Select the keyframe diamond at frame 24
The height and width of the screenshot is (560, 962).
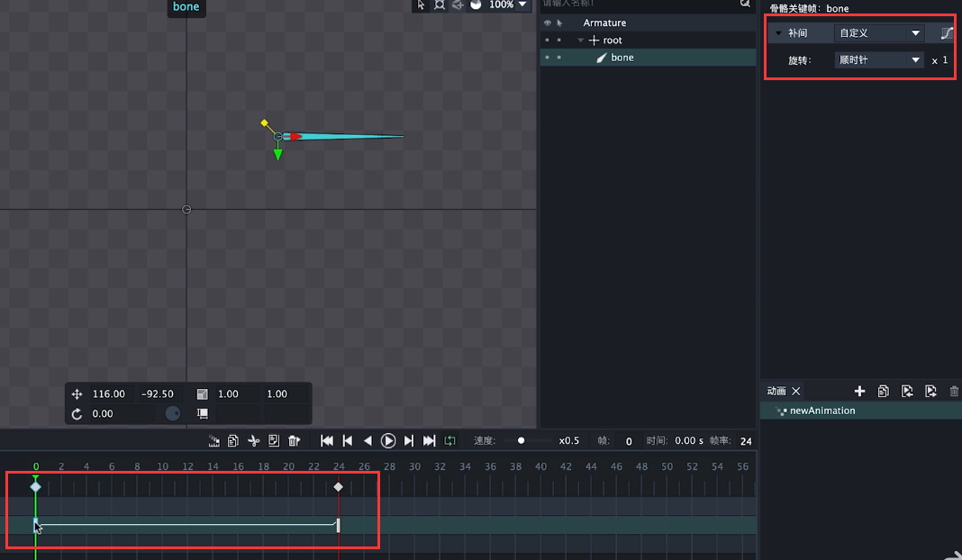(x=338, y=487)
